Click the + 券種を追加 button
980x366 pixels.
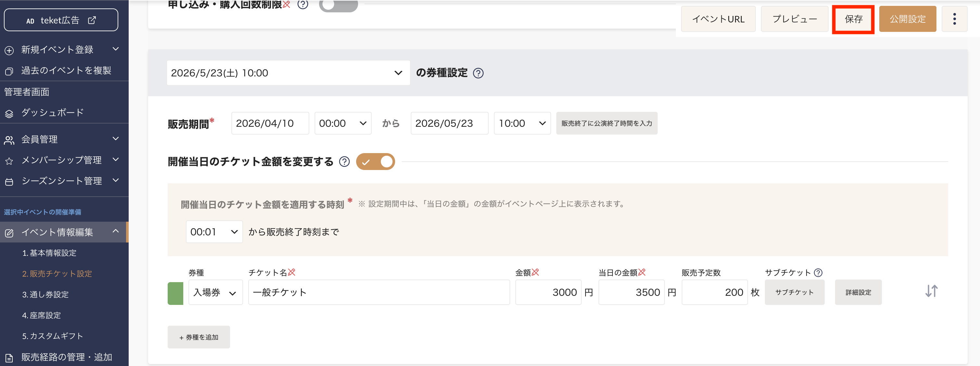199,337
